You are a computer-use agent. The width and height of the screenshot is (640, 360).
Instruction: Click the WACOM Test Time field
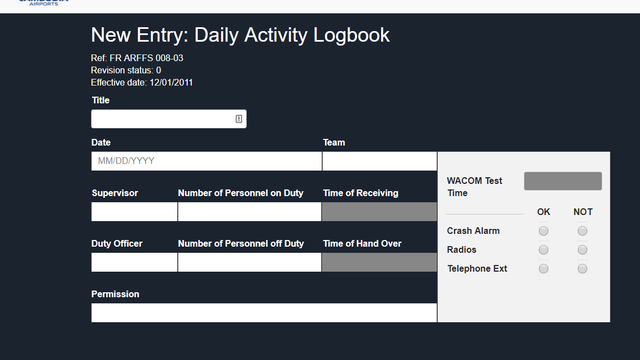[x=563, y=181]
